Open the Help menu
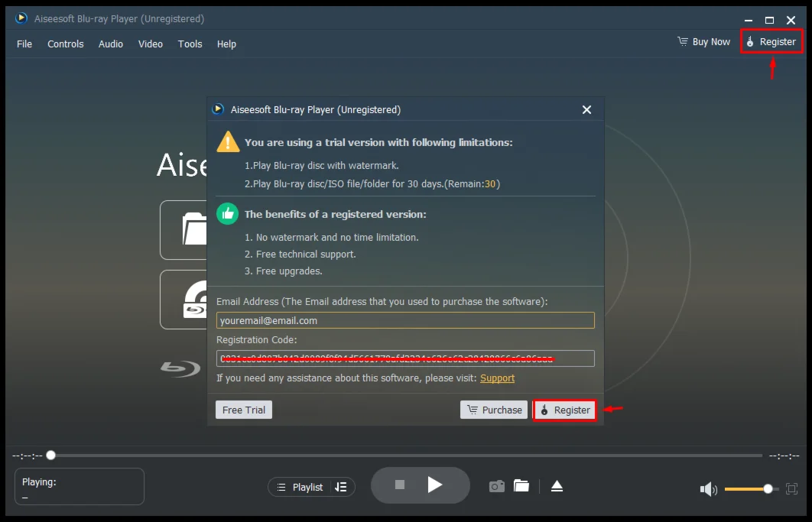 tap(226, 44)
